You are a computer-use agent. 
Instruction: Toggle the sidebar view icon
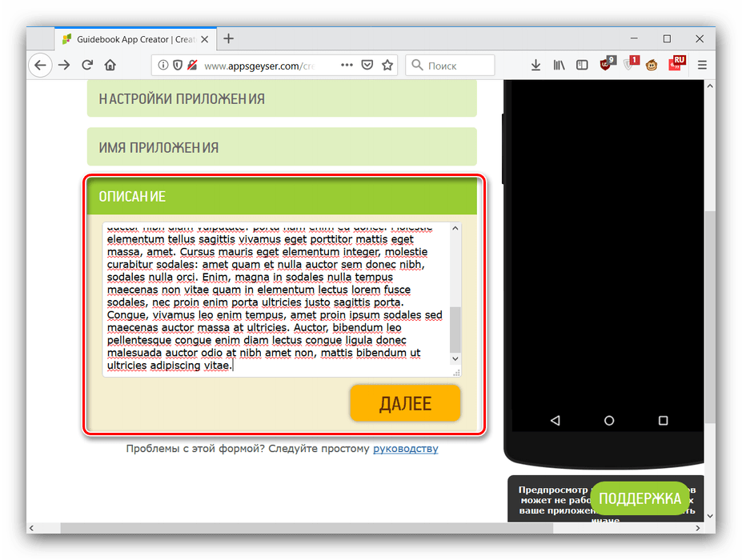coord(582,66)
